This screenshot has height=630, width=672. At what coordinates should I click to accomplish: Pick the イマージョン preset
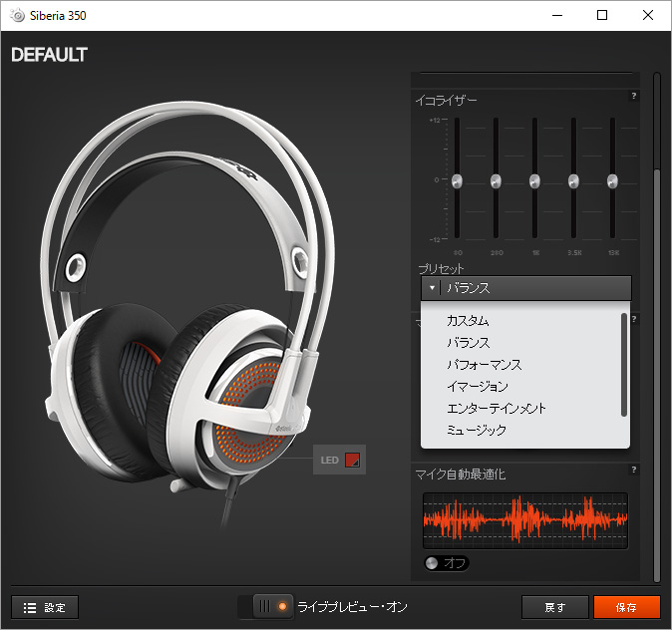[477, 386]
